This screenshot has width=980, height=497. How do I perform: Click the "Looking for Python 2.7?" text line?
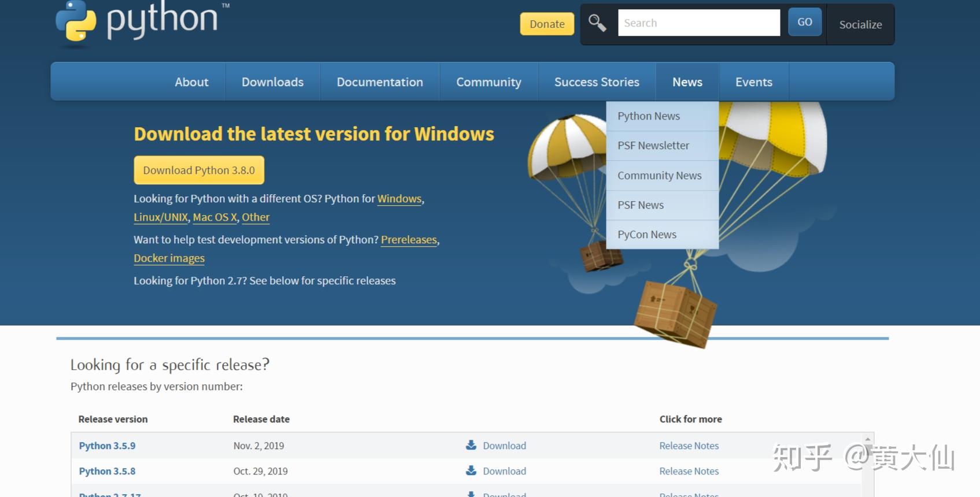coord(265,281)
